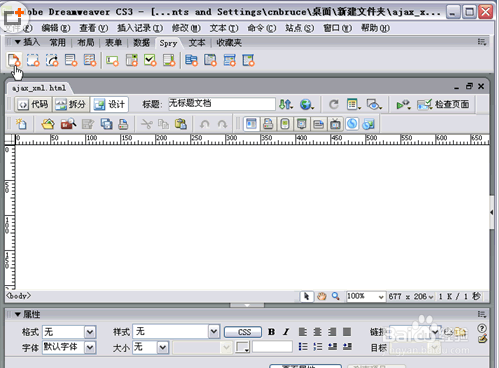
Task: Render for Screen media type
Action: 251,124
